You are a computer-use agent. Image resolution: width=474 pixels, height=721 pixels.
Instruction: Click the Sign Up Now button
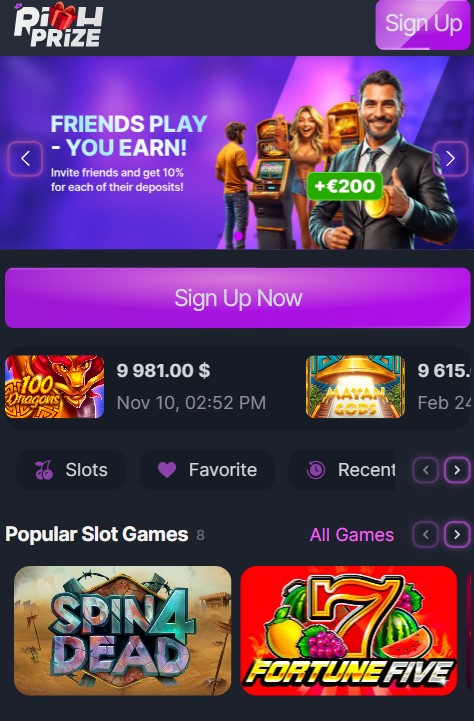(238, 298)
